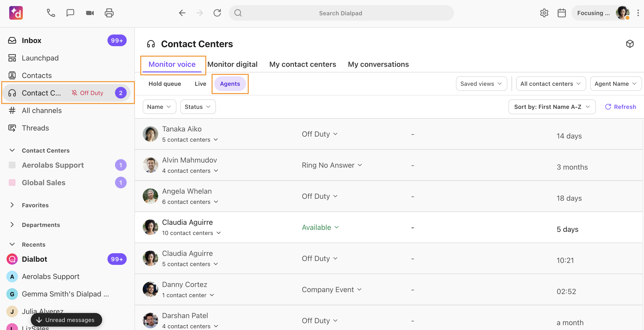Go forward with the right arrow
Screen dimensions: 644x330
(x=200, y=13)
